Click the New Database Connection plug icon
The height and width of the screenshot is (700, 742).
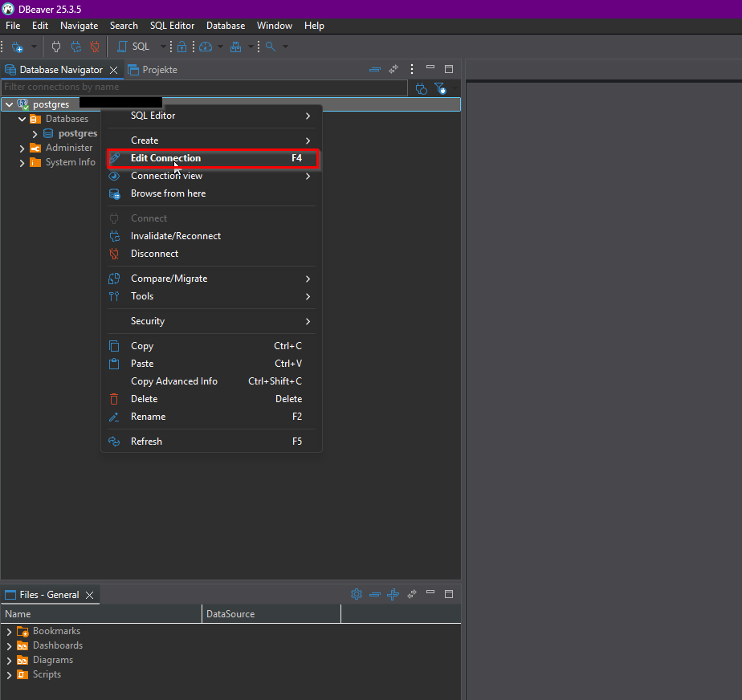tap(17, 47)
